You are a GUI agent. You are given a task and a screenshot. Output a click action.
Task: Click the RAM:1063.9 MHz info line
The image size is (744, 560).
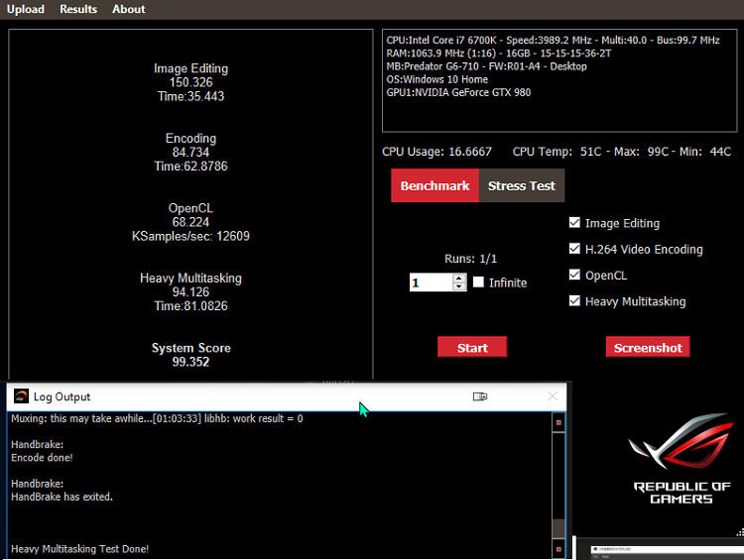(499, 54)
